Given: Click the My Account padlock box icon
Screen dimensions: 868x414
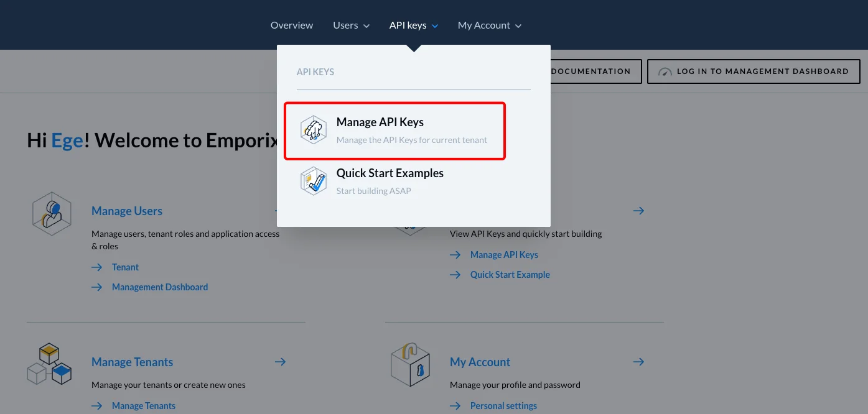Looking at the screenshot, I should pos(411,364).
